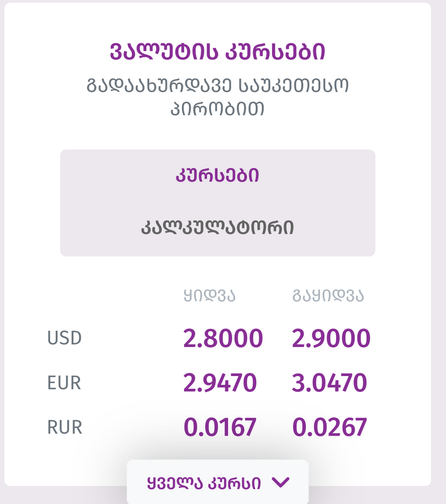Click the ყიდვა column header
The image size is (446, 504).
pos(209,296)
